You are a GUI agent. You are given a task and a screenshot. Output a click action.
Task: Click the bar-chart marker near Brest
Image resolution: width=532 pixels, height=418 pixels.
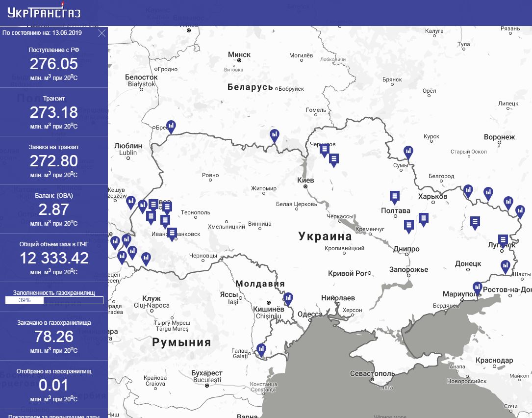tap(171, 127)
